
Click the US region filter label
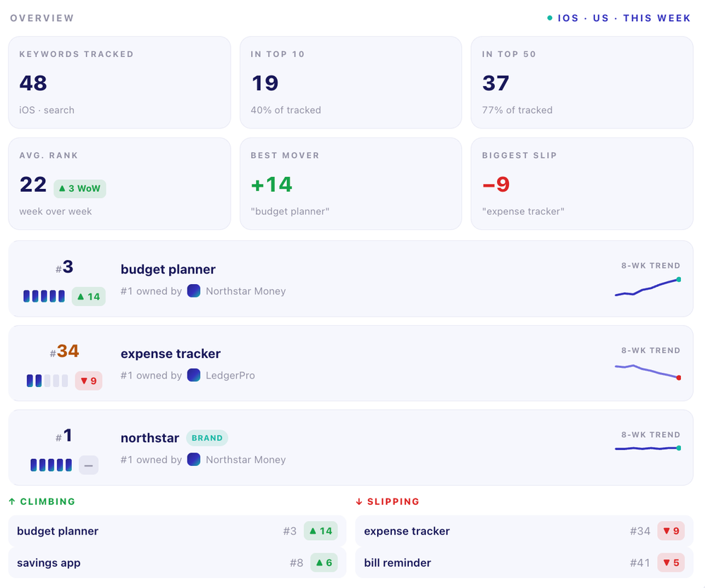(601, 18)
